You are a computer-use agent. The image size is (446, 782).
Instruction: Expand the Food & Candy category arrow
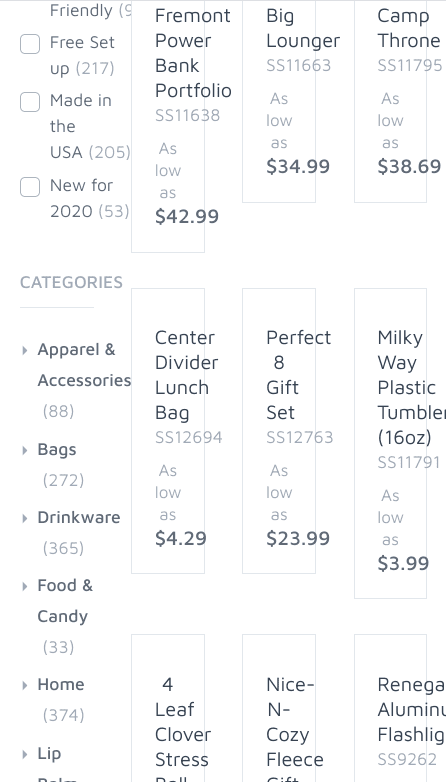(25, 586)
